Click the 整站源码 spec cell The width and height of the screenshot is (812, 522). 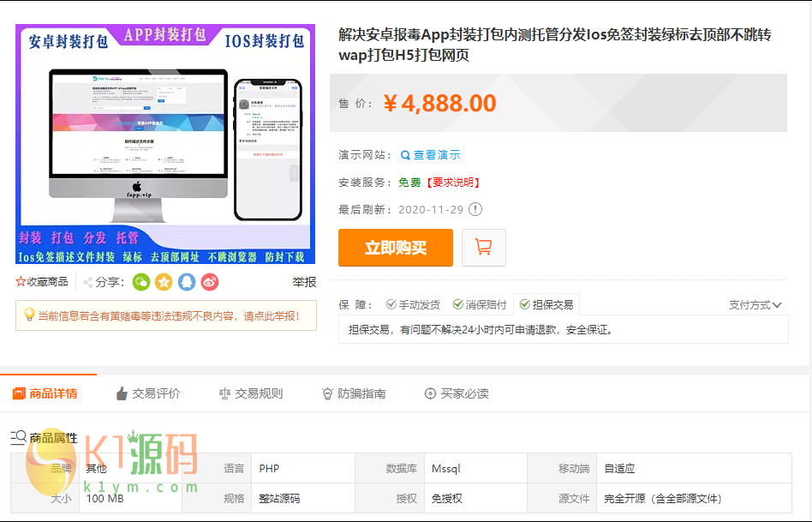point(302,499)
